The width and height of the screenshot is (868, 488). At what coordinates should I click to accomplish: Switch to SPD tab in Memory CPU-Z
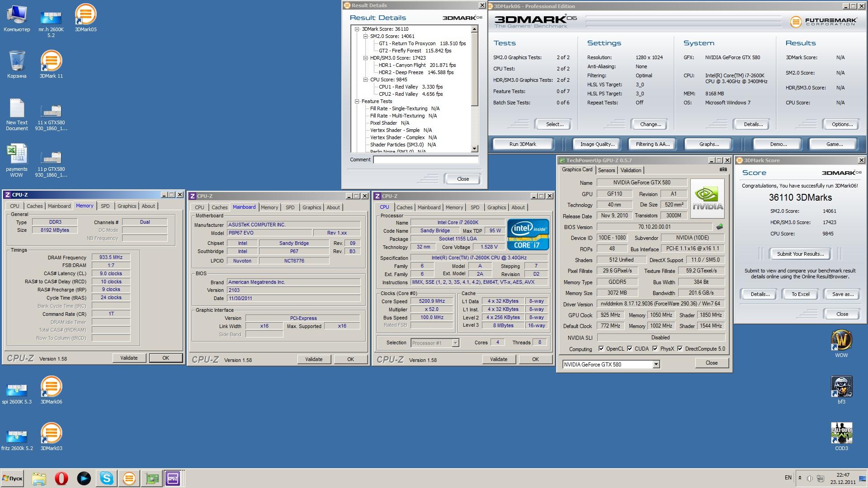click(x=105, y=206)
